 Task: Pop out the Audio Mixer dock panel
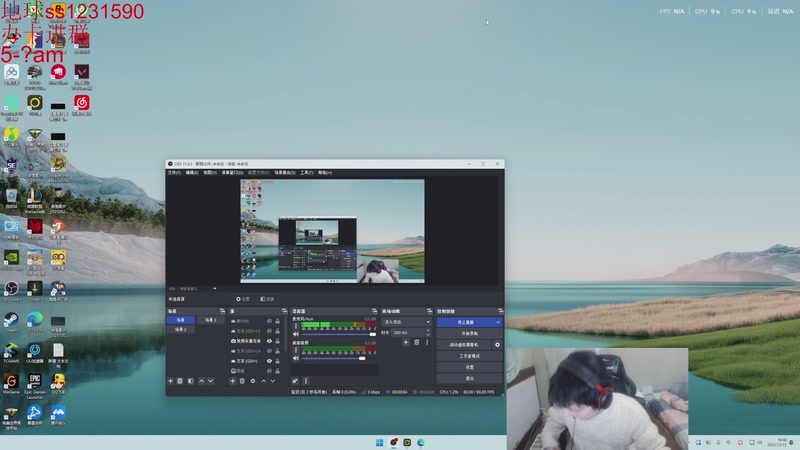[x=374, y=311]
